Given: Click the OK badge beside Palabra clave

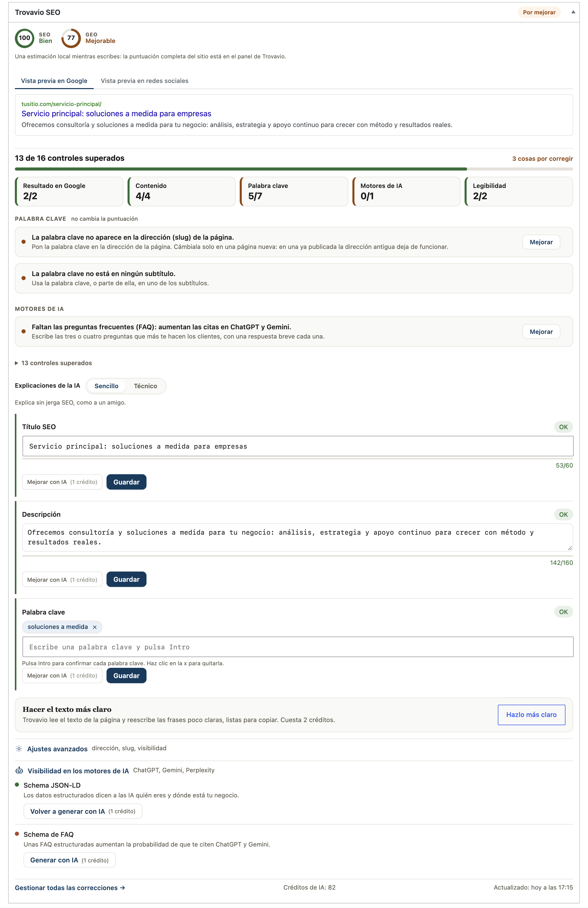Looking at the screenshot, I should tap(563, 611).
